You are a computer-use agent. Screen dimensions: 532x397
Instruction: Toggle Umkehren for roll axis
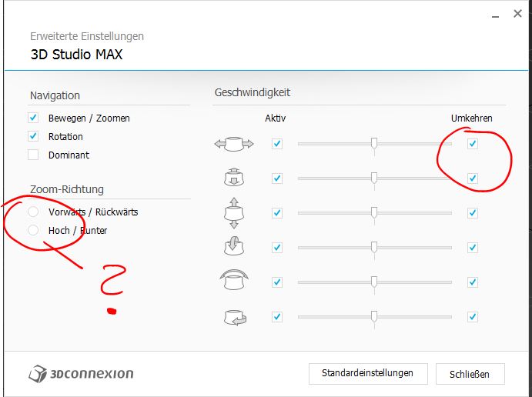pyautogui.click(x=472, y=282)
